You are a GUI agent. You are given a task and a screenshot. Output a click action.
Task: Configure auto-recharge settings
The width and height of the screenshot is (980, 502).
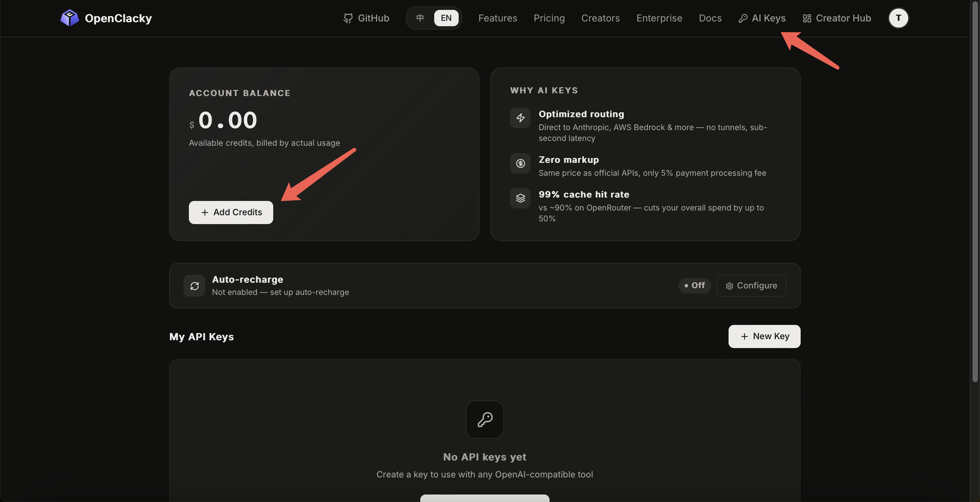pos(751,285)
